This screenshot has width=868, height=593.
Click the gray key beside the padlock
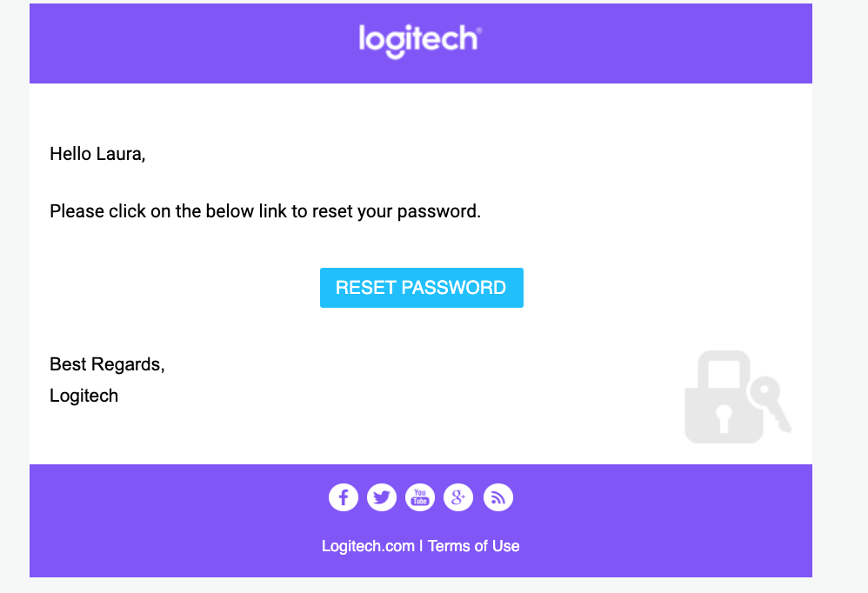tap(771, 403)
